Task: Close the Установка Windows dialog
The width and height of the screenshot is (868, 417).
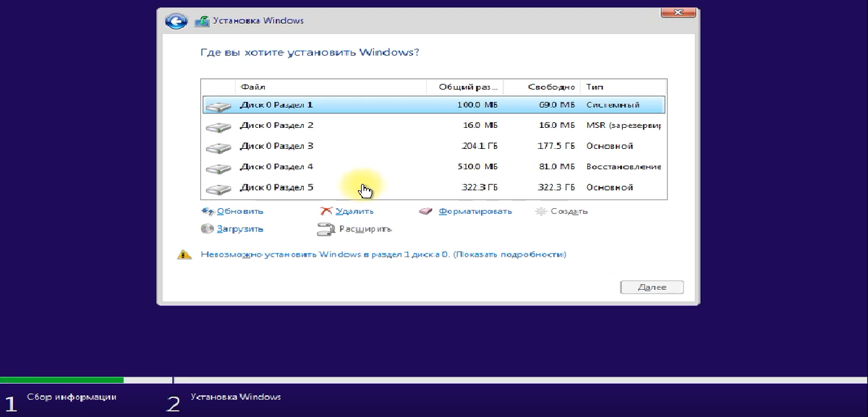Action: 678,12
